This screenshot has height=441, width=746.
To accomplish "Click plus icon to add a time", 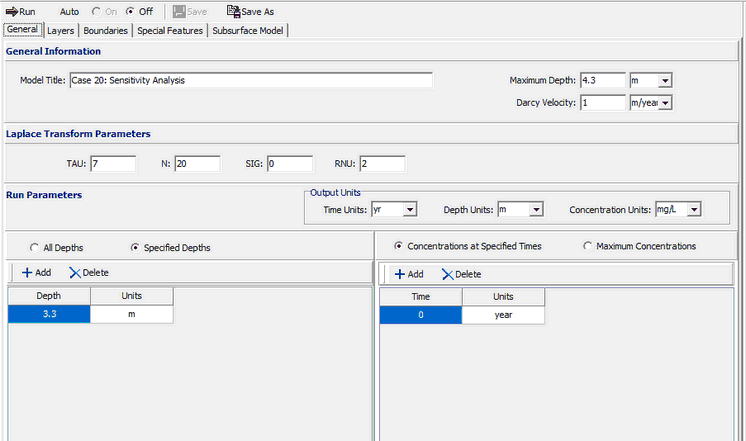I will [399, 273].
